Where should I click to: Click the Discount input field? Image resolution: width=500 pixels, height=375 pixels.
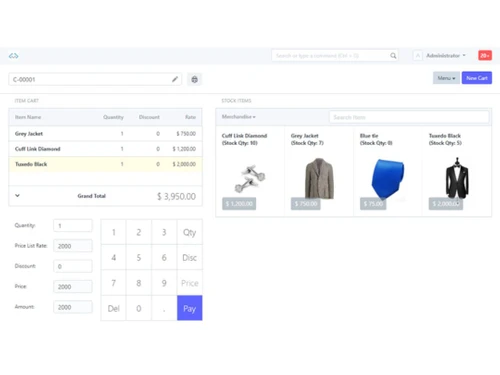tap(73, 266)
